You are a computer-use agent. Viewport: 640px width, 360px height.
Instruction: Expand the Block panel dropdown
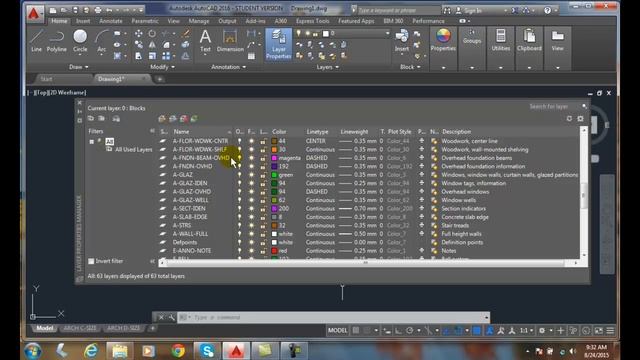tap(410, 67)
